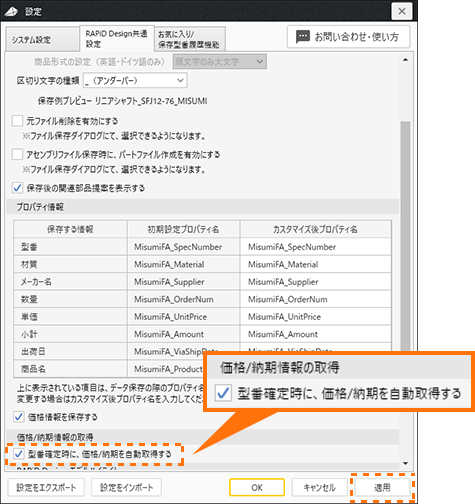
Task: Click the 設定をエクスポート button
Action: coord(46,488)
